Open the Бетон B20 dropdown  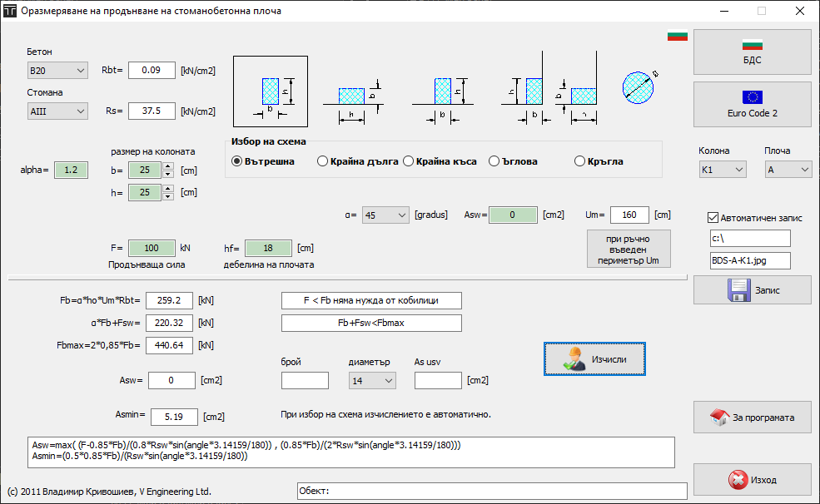[57, 70]
